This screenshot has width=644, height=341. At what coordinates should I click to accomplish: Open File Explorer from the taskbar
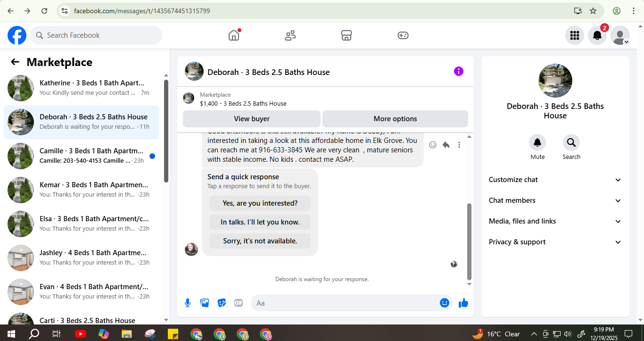[x=127, y=334]
